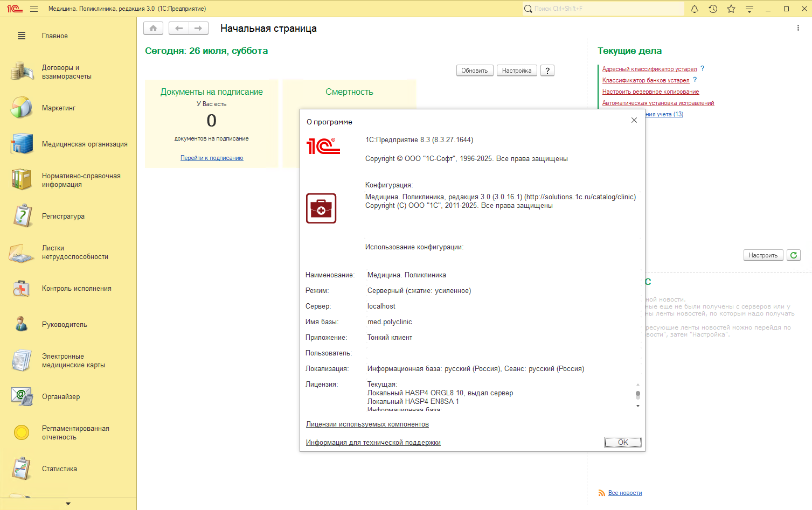Follow link Перейти к подписанию
Screen dimensions: 812x510
[x=212, y=158]
